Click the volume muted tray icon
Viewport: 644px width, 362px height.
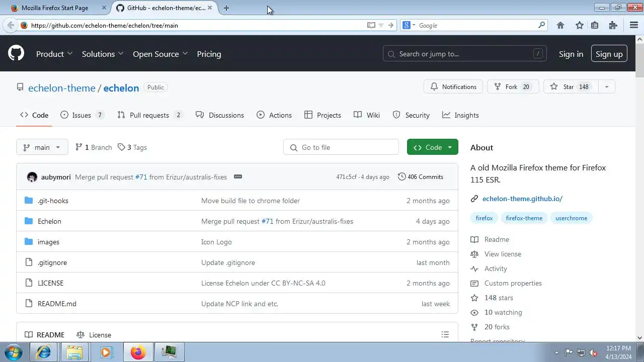pos(593,352)
